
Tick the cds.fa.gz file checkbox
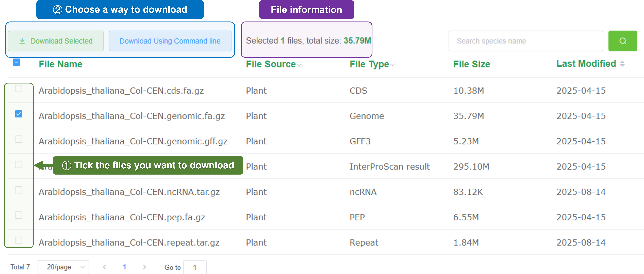(x=18, y=89)
